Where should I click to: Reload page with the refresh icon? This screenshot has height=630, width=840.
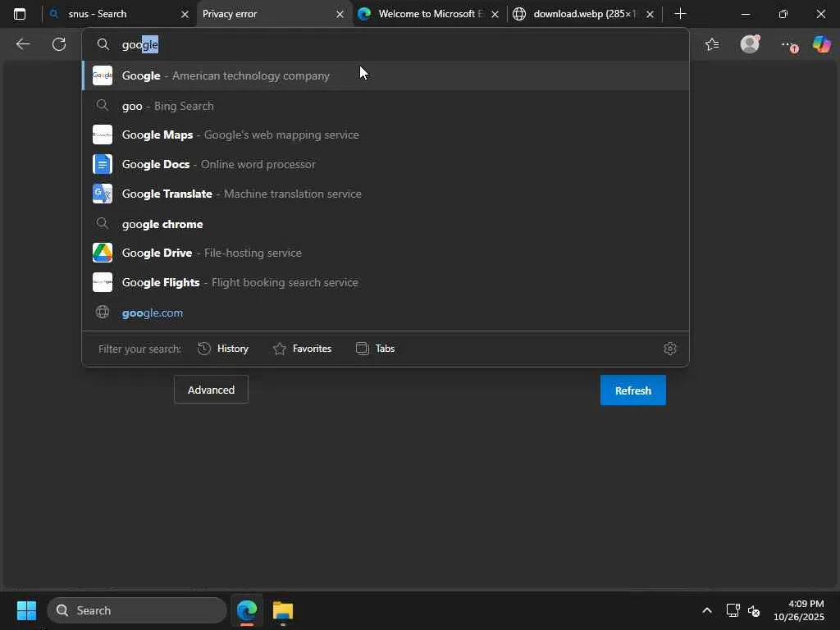[x=59, y=44]
